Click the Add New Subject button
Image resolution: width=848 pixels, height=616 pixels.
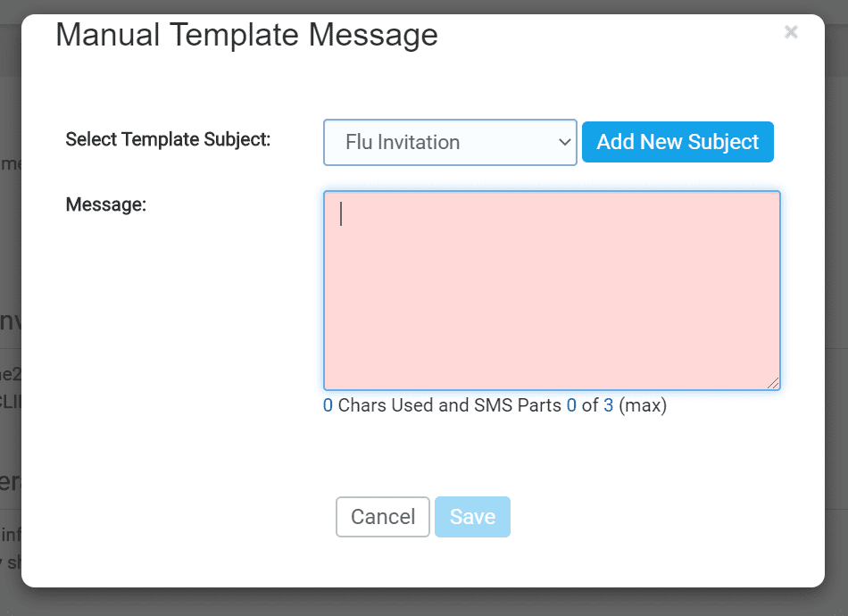point(678,142)
